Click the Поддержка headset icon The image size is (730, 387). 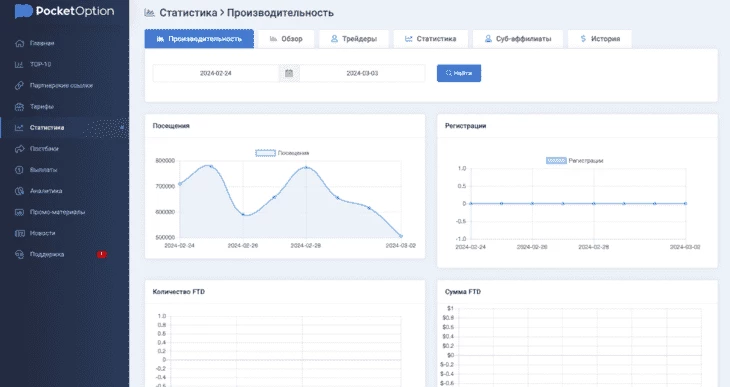click(x=19, y=254)
